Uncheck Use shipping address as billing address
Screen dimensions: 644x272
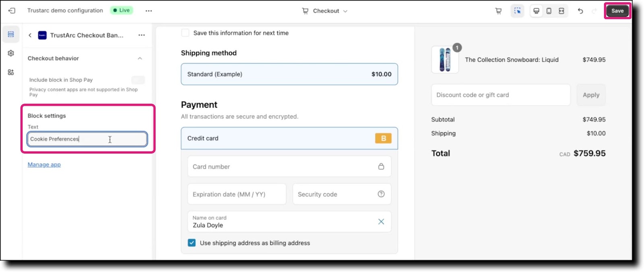point(192,243)
